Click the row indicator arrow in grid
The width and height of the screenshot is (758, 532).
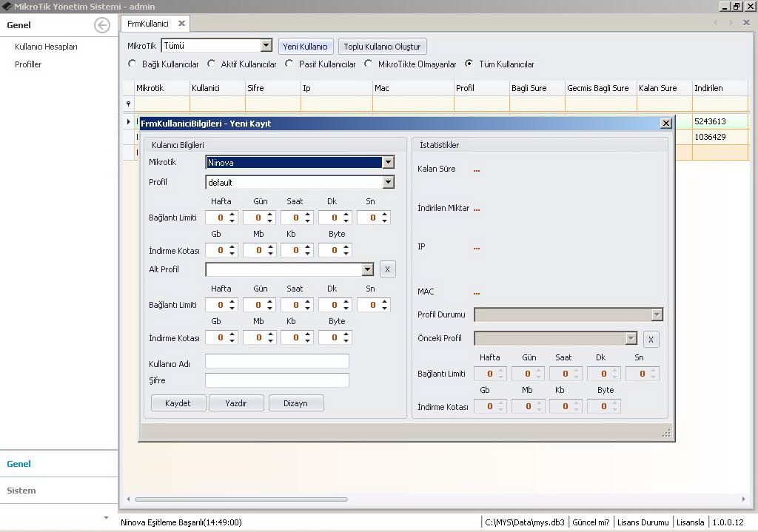click(x=128, y=121)
